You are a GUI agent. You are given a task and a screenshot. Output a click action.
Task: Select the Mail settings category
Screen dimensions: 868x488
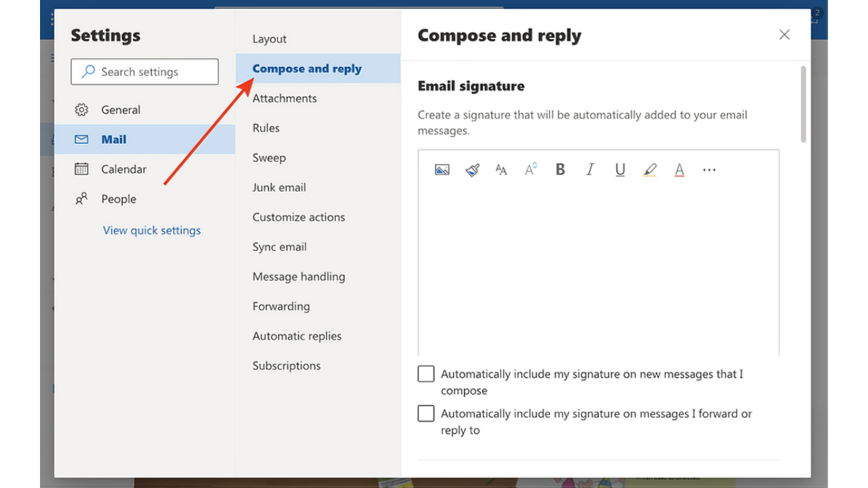pos(113,139)
